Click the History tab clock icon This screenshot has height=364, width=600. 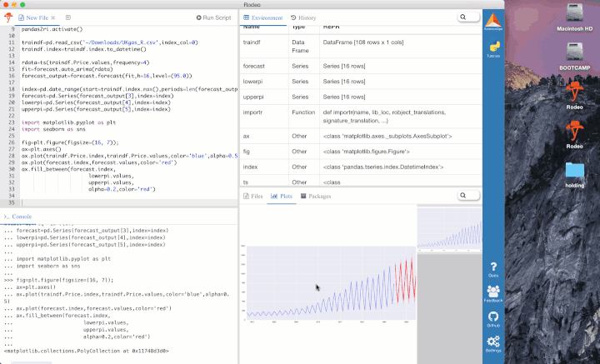pyautogui.click(x=293, y=17)
